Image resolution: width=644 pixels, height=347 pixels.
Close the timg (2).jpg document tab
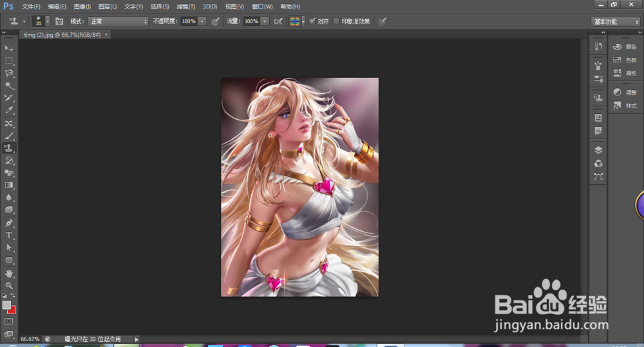point(106,35)
